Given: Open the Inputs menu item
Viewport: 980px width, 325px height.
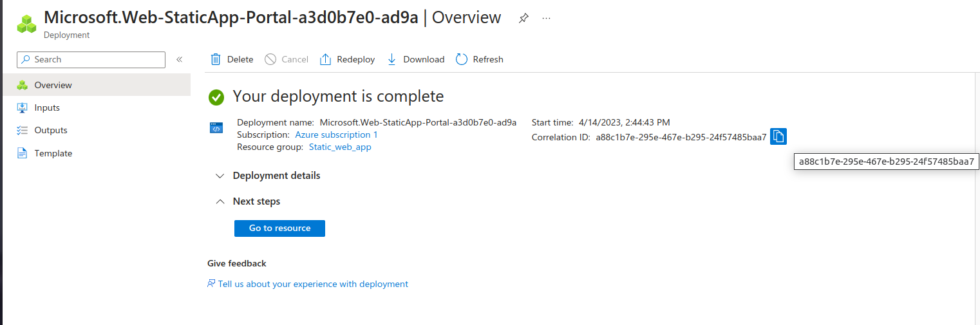Looking at the screenshot, I should click(x=95, y=107).
